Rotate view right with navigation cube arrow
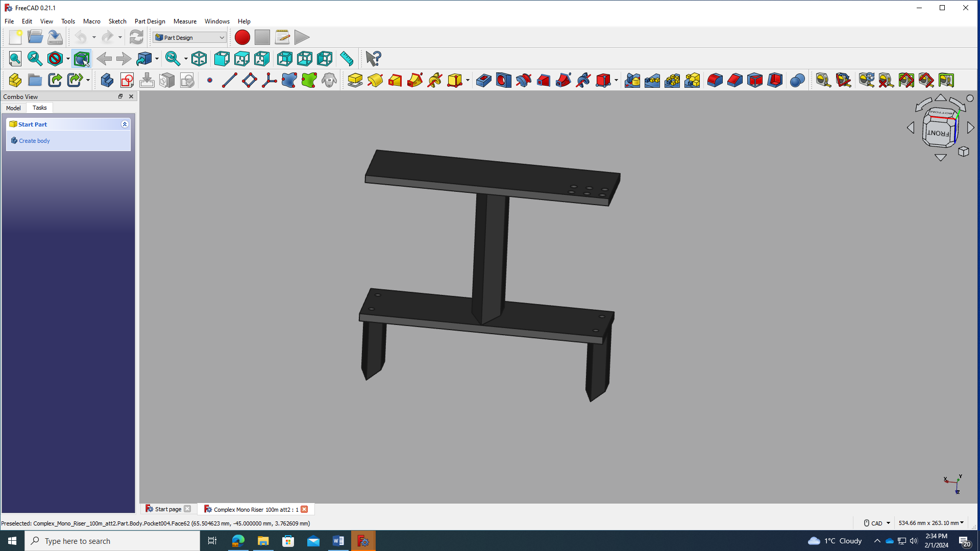 pyautogui.click(x=970, y=128)
